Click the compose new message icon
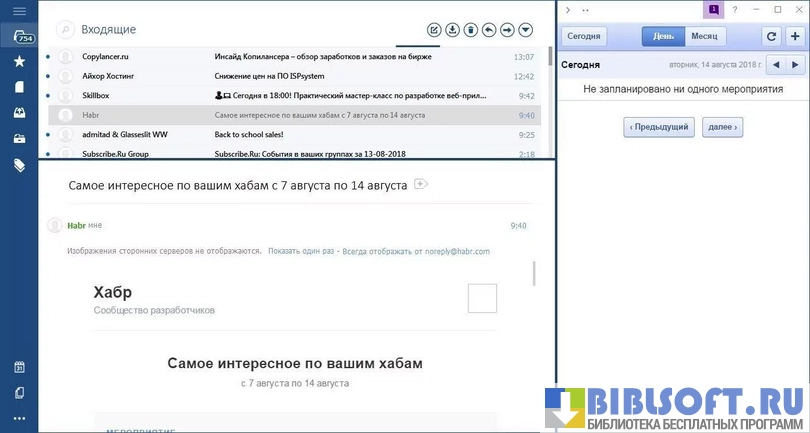The width and height of the screenshot is (810, 433). (434, 30)
